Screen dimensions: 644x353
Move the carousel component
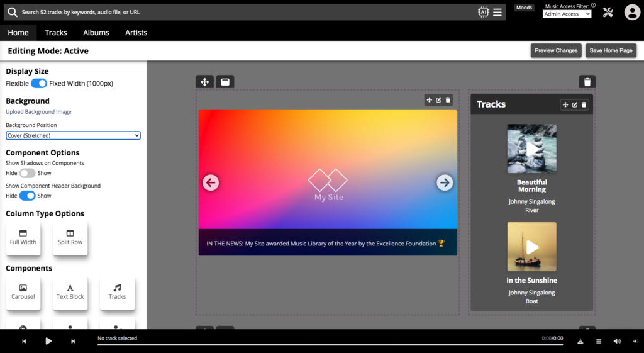(429, 100)
